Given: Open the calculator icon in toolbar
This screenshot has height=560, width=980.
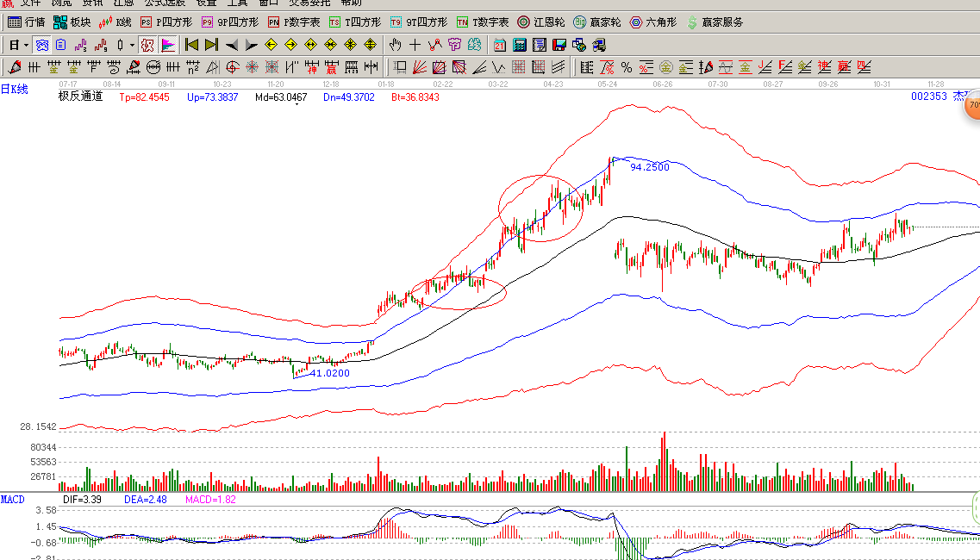Looking at the screenshot, I should coord(520,45).
